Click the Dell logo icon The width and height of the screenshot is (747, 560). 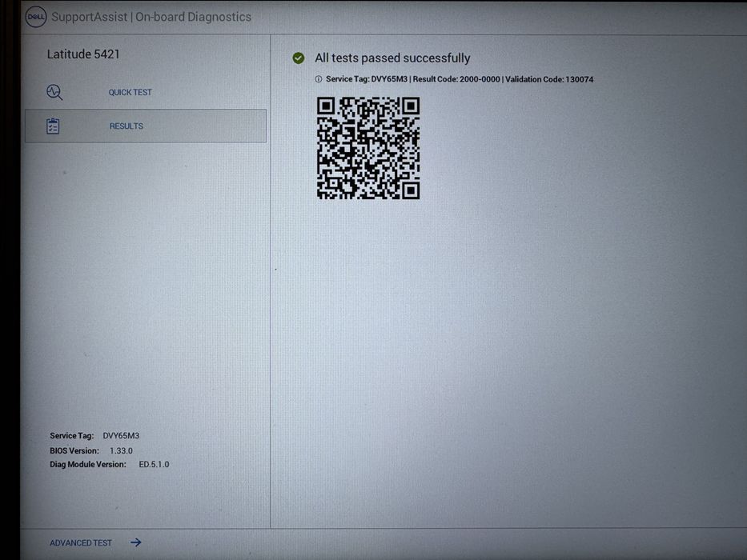[x=36, y=17]
